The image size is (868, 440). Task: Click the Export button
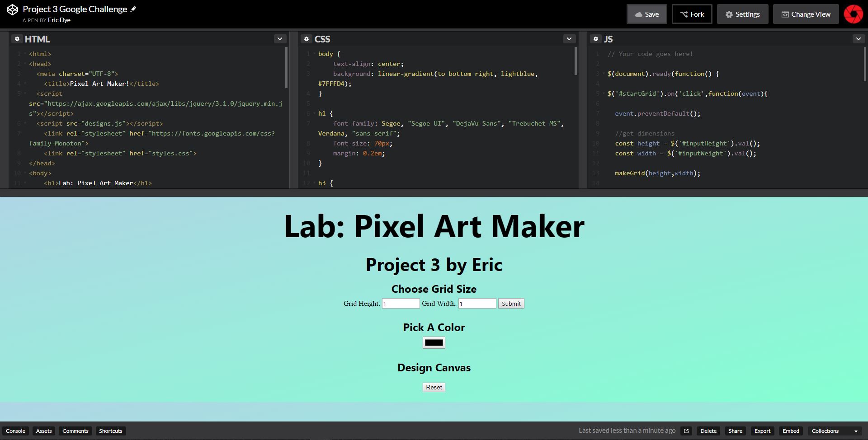click(x=762, y=431)
